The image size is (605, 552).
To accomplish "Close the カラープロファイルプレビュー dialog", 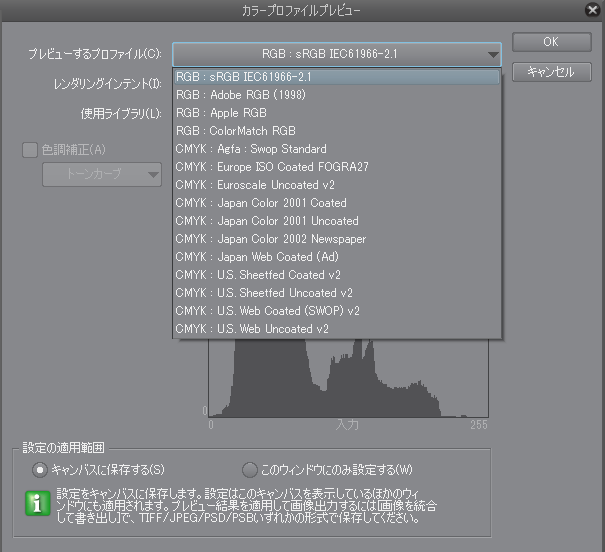I will (593, 9).
